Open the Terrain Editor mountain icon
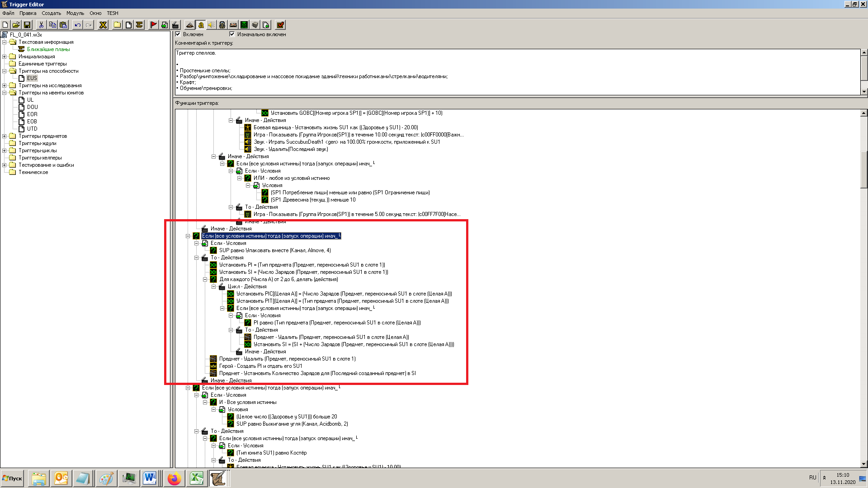 pos(190,25)
